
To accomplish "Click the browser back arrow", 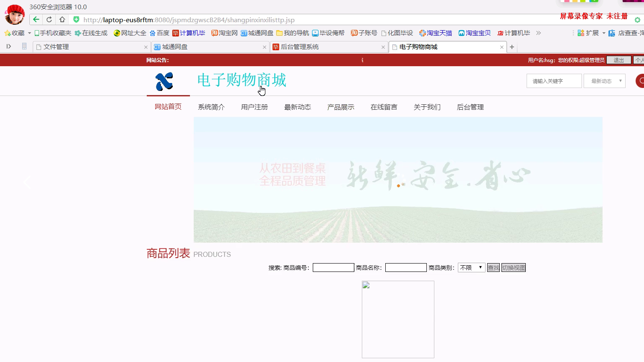I will [36, 19].
